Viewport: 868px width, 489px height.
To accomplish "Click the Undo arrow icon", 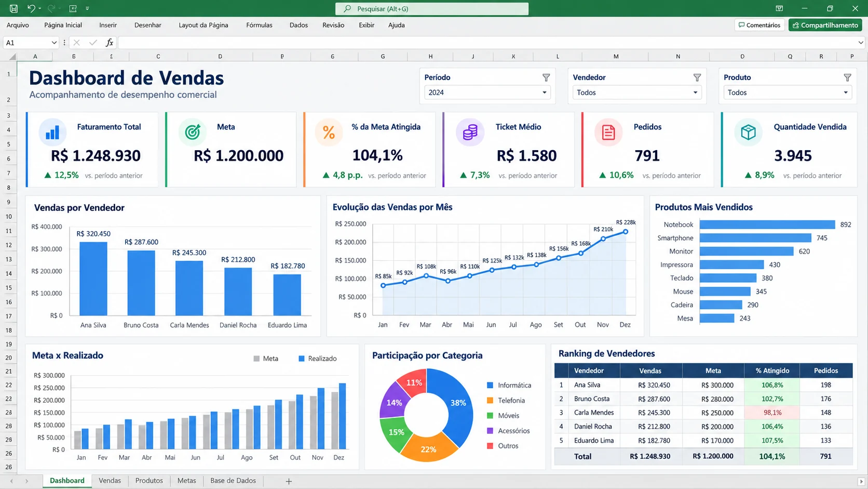I will [x=31, y=8].
